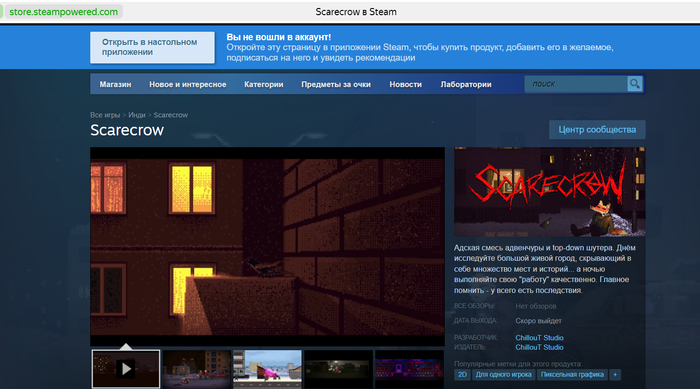Viewport: 700px width, 389px height.
Task: Go to Все игры breadcrumb
Action: click(105, 115)
